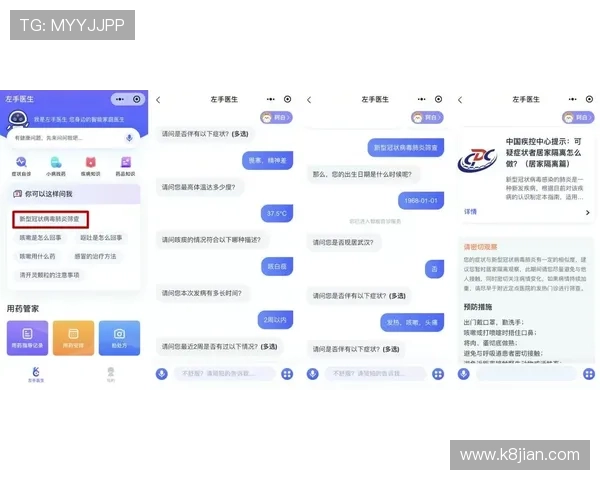Tap the capsule close circle on the 37.5°C chat screen
This screenshot has width=600, height=480.
click(287, 99)
